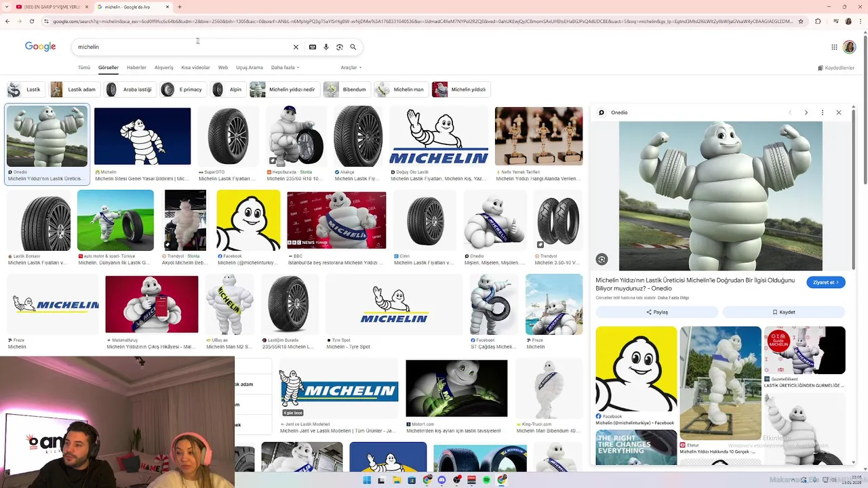Viewport: 868px width, 488px height.
Task: Select the Görseller tab
Action: pos(108,68)
